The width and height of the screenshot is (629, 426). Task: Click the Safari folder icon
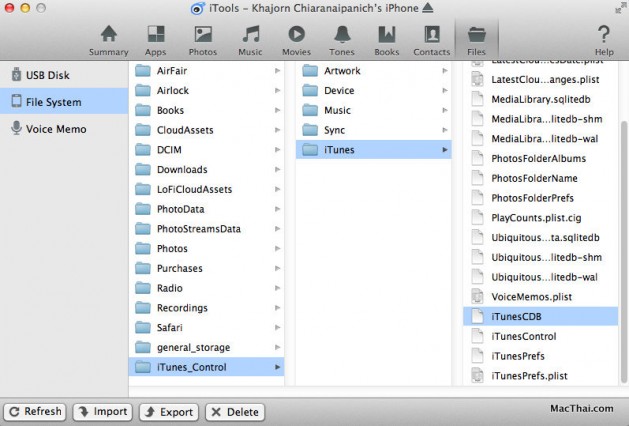143,327
